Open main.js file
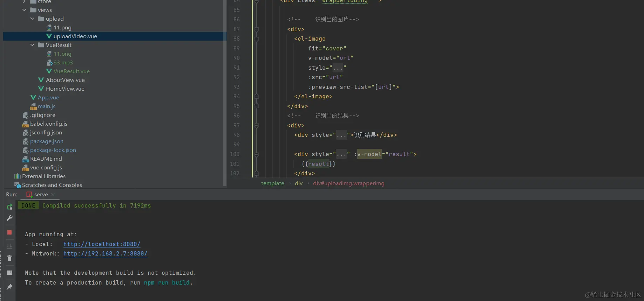The width and height of the screenshot is (644, 301). pos(47,106)
